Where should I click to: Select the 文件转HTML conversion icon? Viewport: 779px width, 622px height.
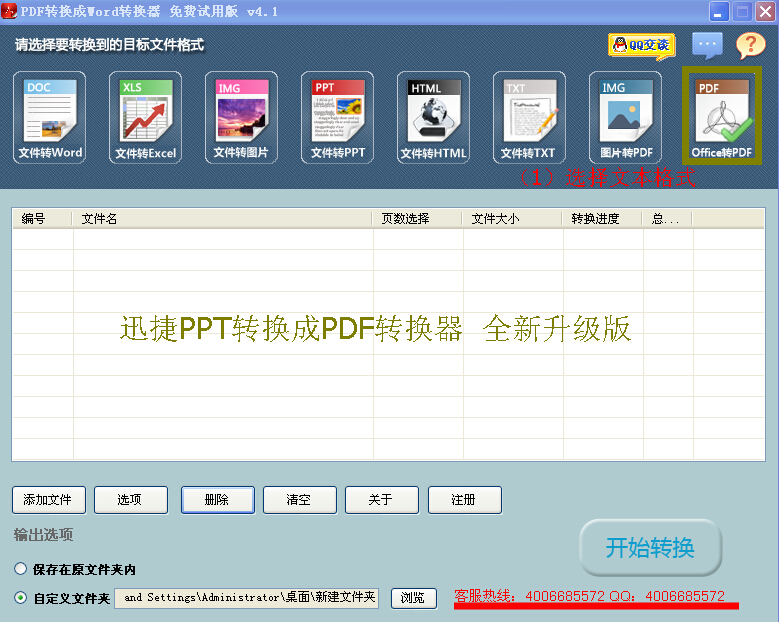(x=434, y=118)
